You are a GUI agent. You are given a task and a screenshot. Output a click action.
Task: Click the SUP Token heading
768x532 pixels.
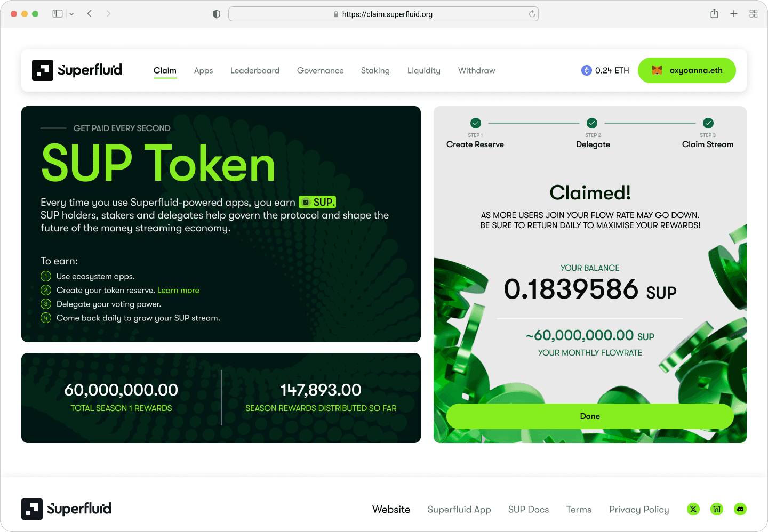point(158,163)
